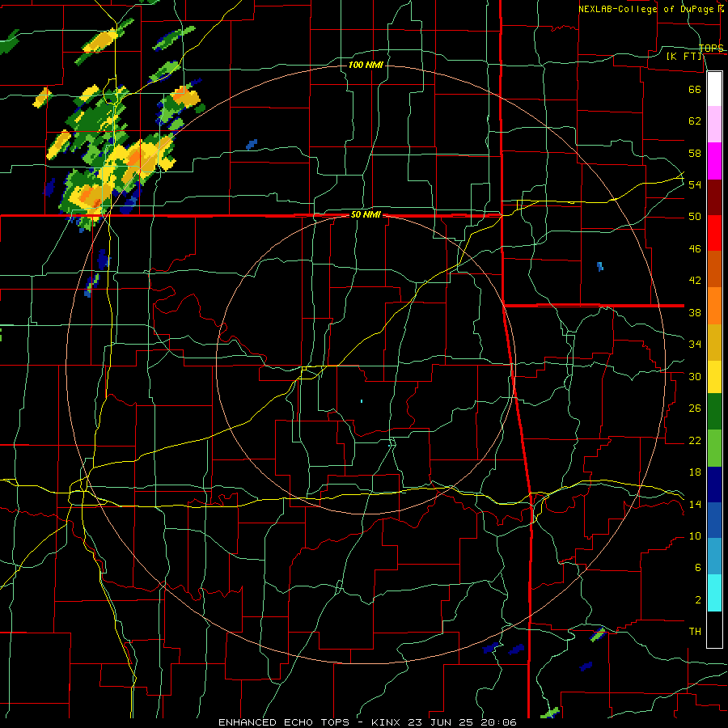The height and width of the screenshot is (728, 728).
Task: Click the 50 value on the legend
Action: [695, 217]
